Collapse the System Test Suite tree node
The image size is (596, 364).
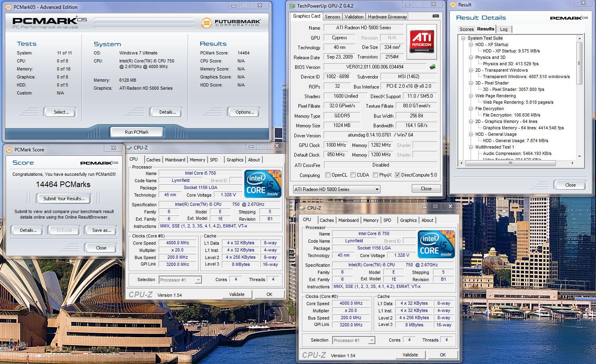463,38
